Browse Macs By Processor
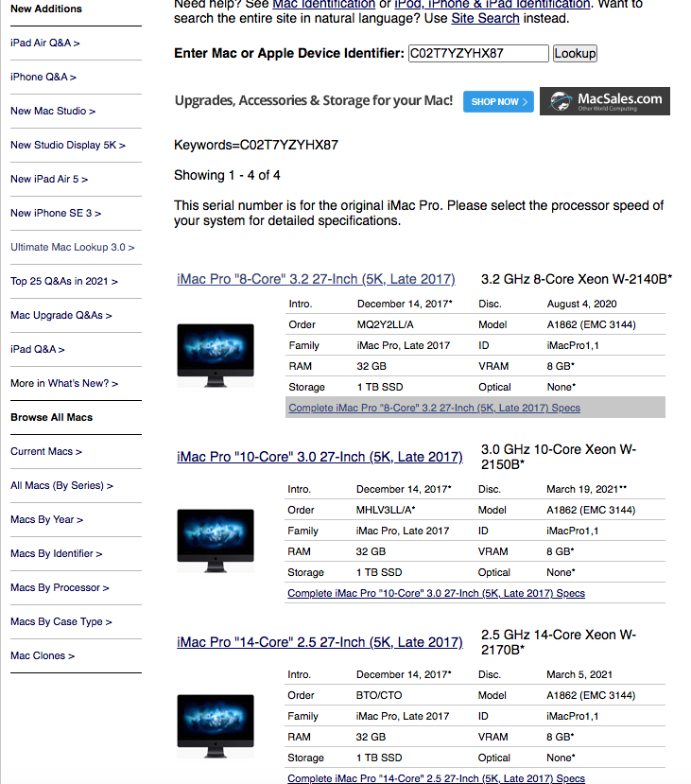 [60, 587]
